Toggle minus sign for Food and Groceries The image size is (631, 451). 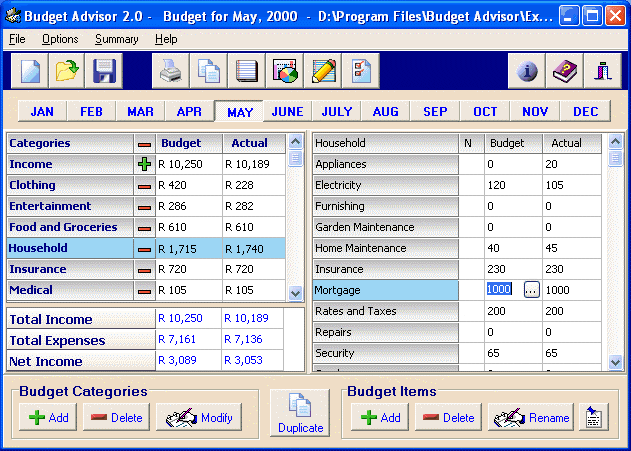144,228
